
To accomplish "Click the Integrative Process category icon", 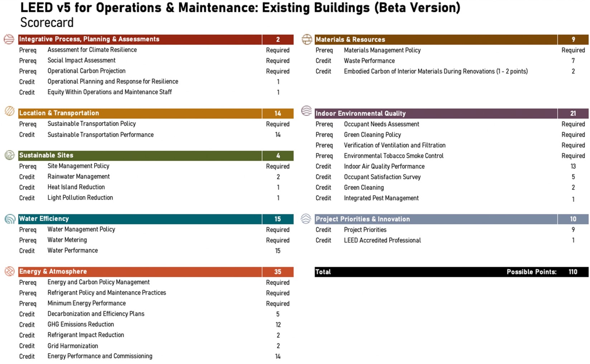I will pos(9,39).
